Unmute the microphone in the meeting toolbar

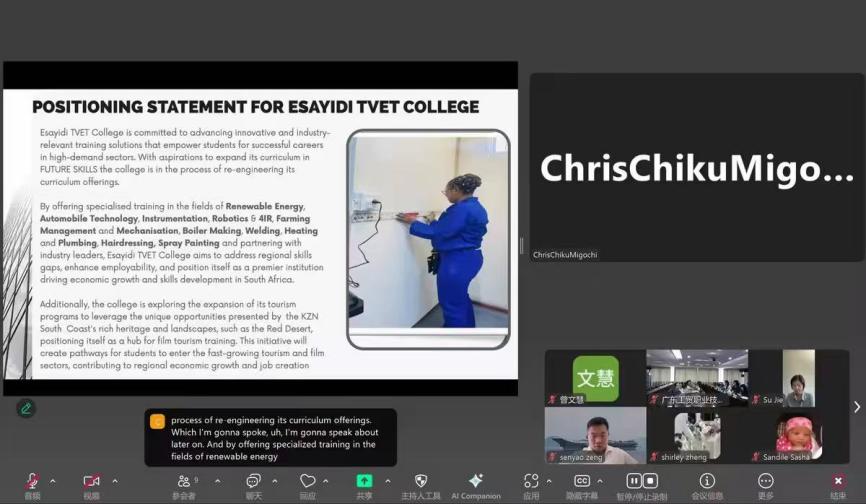(x=32, y=482)
